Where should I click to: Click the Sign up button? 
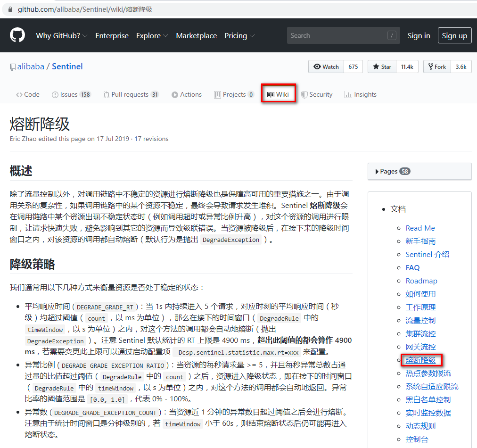point(454,36)
